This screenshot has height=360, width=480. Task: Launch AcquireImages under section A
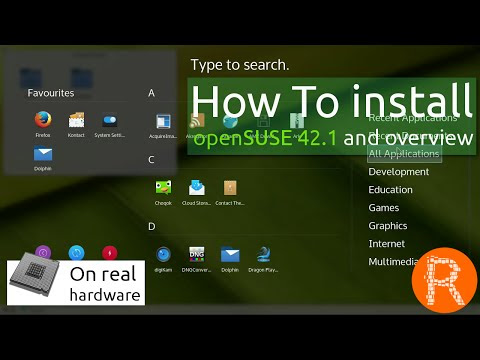163,126
